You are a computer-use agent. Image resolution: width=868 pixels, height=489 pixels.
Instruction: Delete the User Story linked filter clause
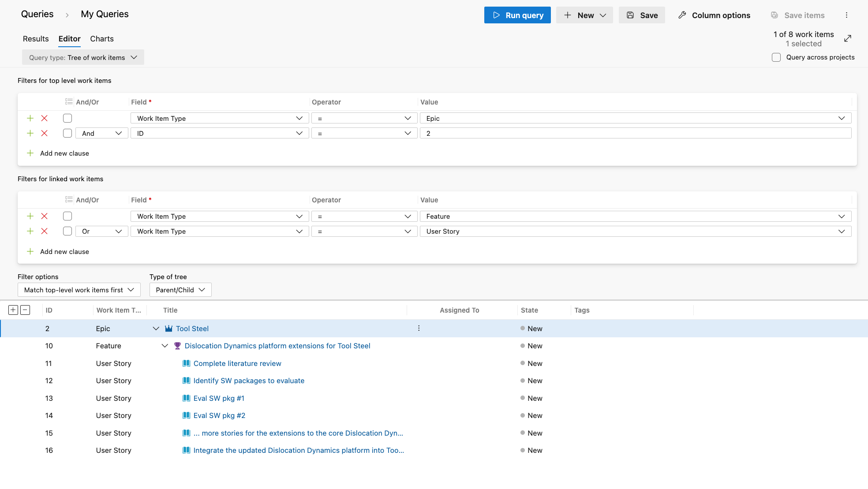[x=44, y=231]
